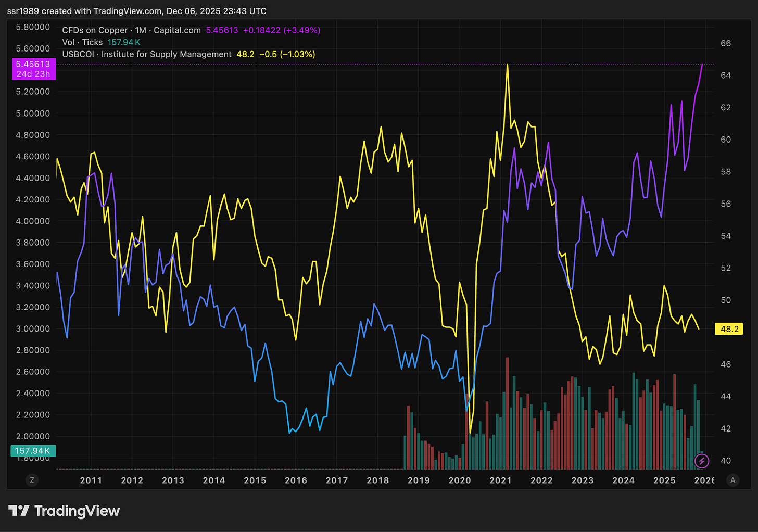Click the 50 label on right axis

click(x=726, y=300)
